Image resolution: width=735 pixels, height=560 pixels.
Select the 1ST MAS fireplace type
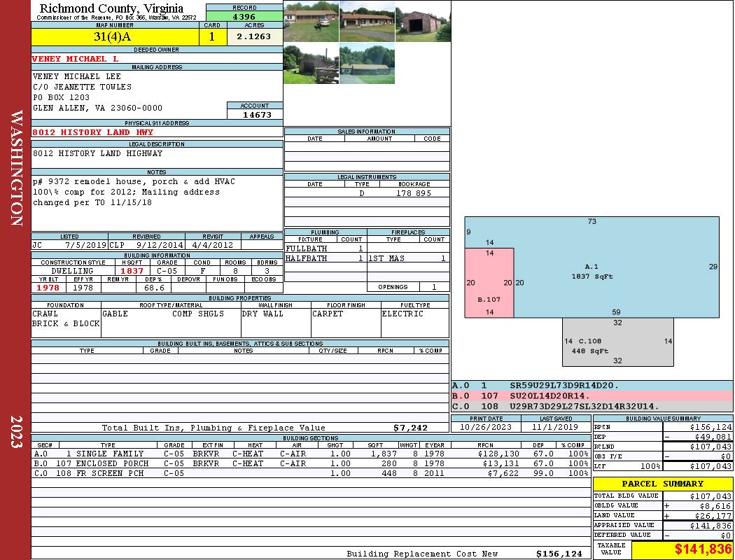point(386,258)
